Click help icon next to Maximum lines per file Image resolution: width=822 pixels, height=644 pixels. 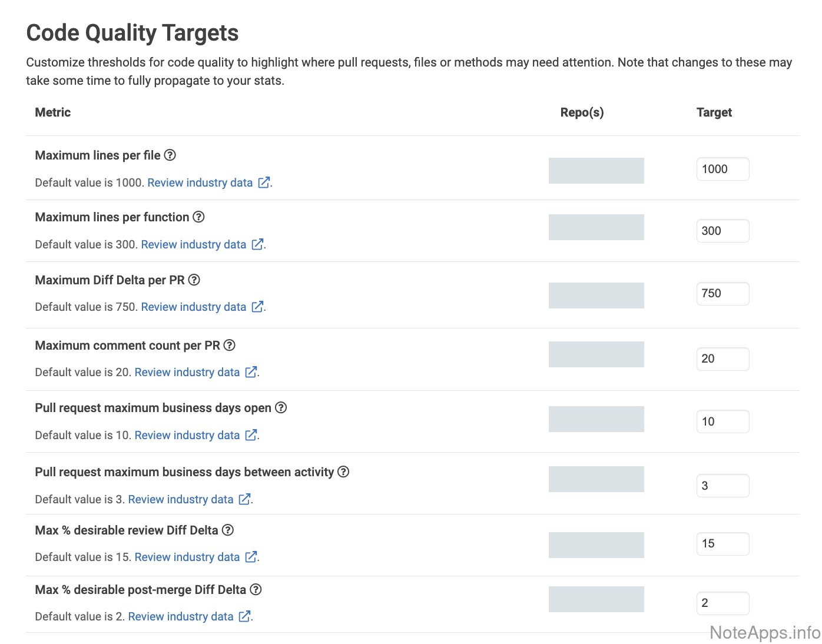pos(170,155)
